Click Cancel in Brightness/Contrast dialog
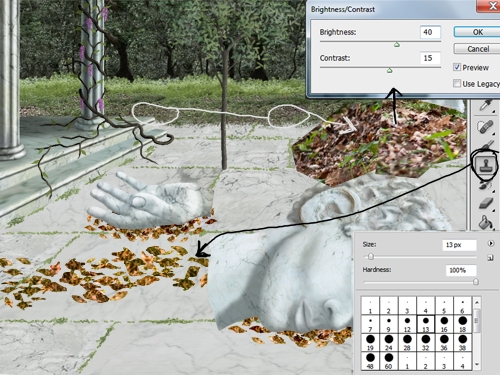This screenshot has width=500, height=375. tap(477, 49)
